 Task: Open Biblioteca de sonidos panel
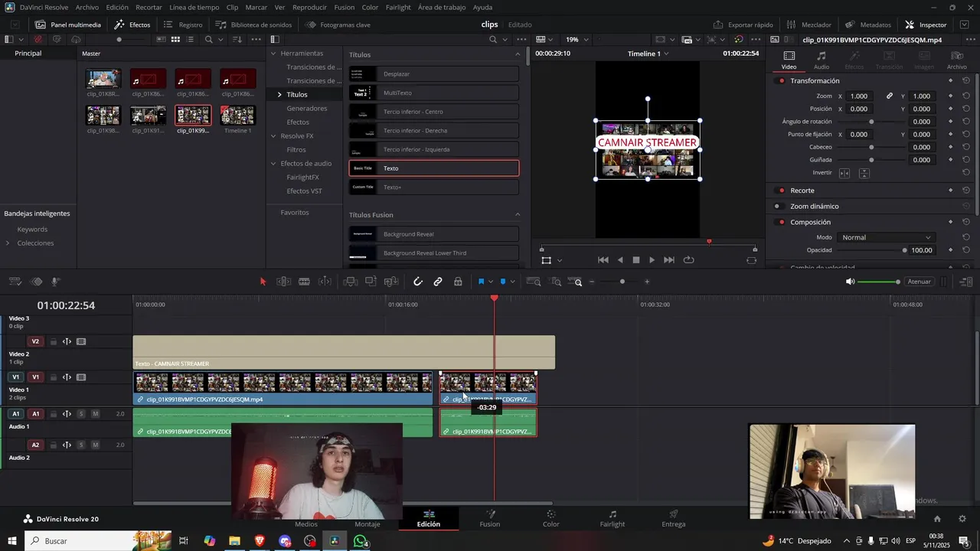253,24
